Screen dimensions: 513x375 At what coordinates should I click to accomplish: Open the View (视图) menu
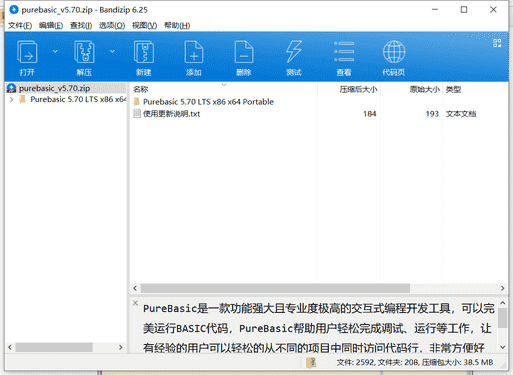coord(144,25)
